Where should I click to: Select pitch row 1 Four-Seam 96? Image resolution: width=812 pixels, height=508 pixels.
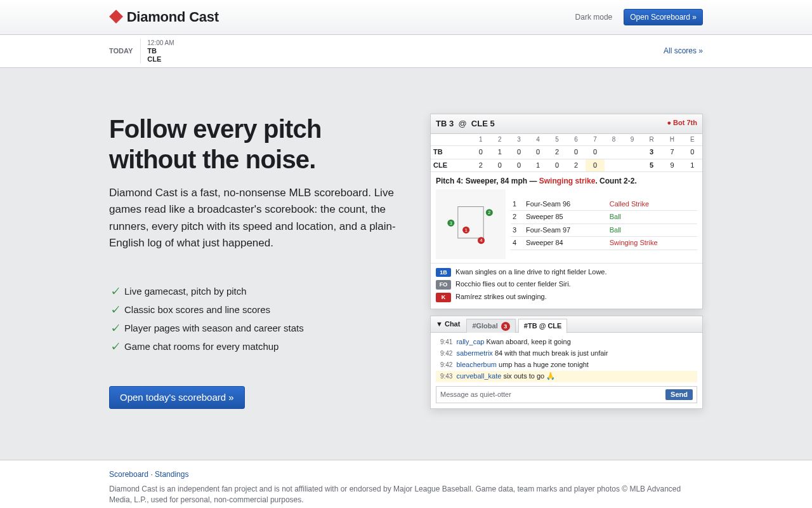tap(604, 204)
